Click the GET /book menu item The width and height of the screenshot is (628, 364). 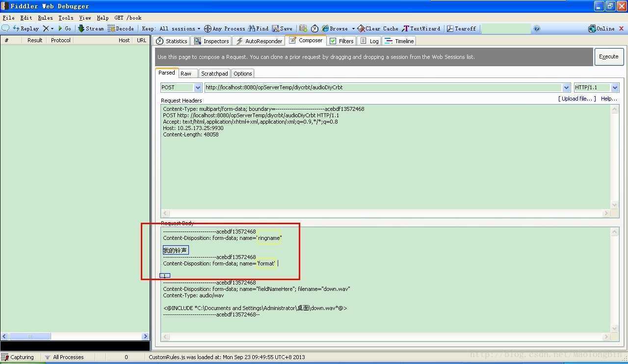click(128, 18)
